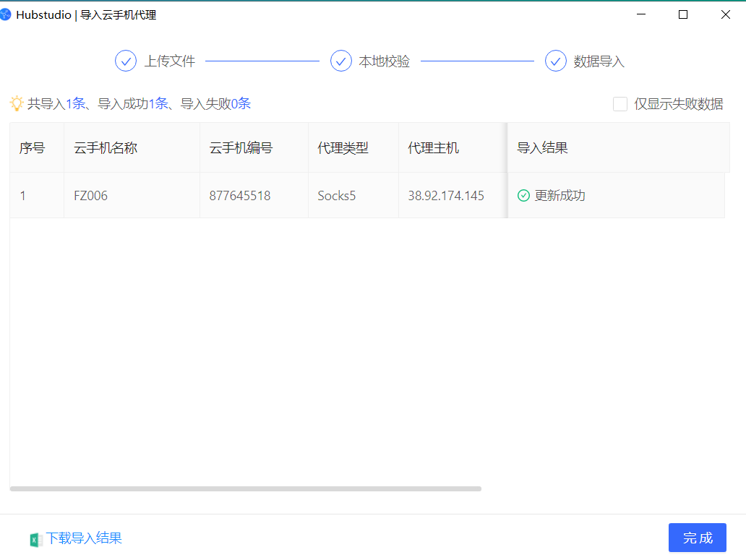Click the 导入结果 column header

pyautogui.click(x=542, y=148)
